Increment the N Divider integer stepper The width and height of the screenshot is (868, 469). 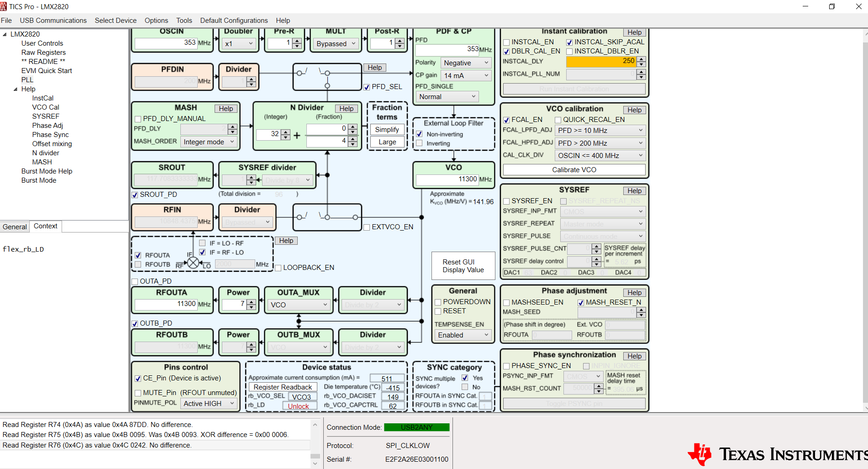click(x=286, y=132)
